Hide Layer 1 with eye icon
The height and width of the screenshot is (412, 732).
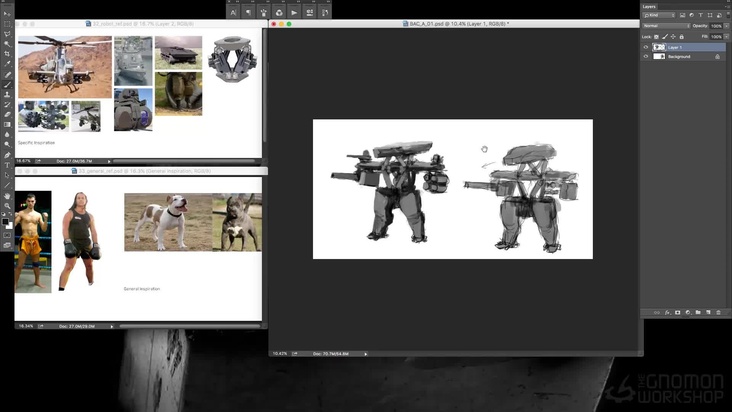coord(646,47)
